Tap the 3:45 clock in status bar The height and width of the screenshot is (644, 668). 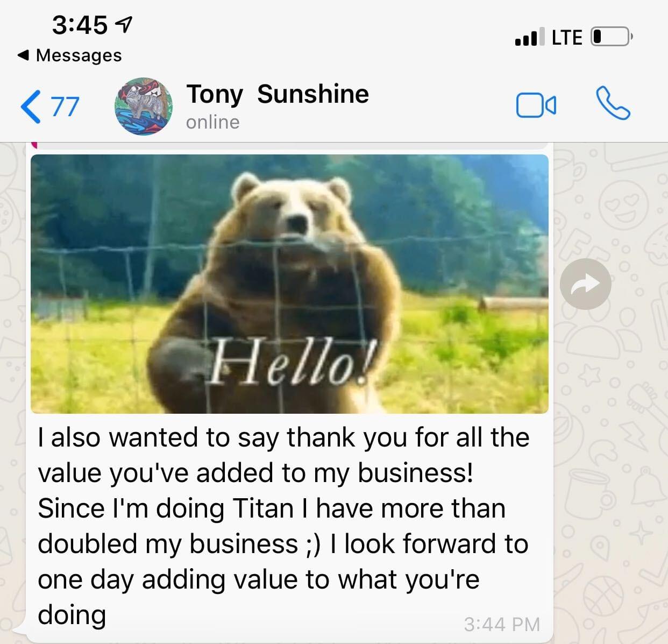(x=80, y=25)
